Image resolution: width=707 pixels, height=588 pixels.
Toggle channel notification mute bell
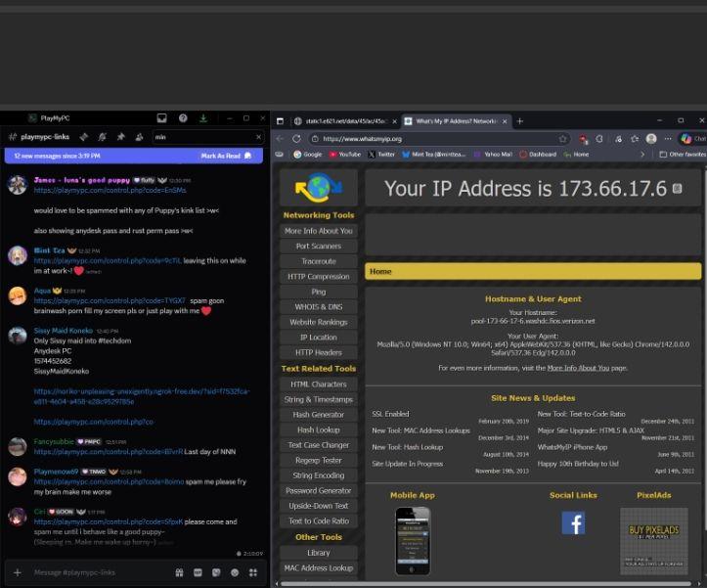click(102, 137)
